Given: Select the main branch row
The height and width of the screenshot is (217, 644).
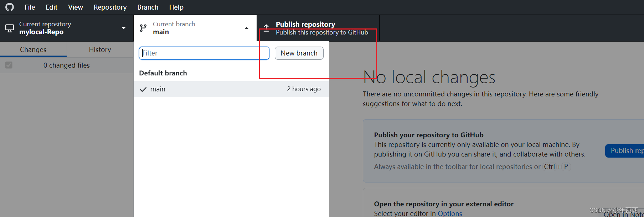Looking at the screenshot, I should (x=231, y=89).
